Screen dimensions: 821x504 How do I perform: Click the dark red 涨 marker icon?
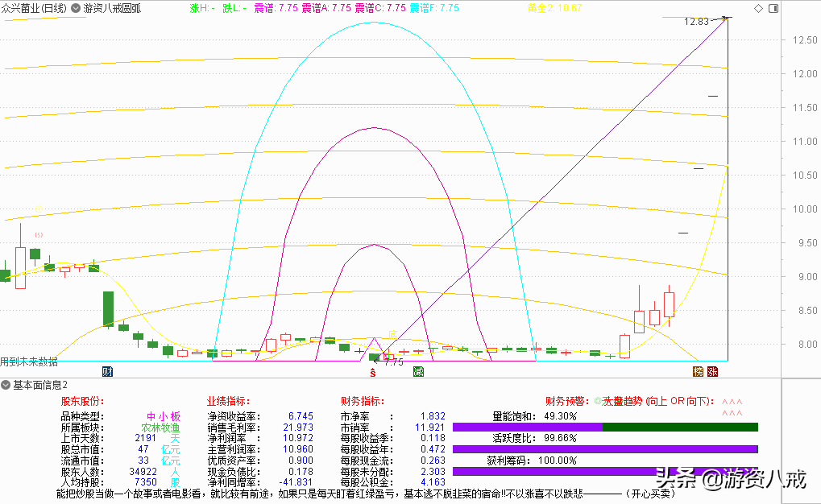click(x=712, y=372)
